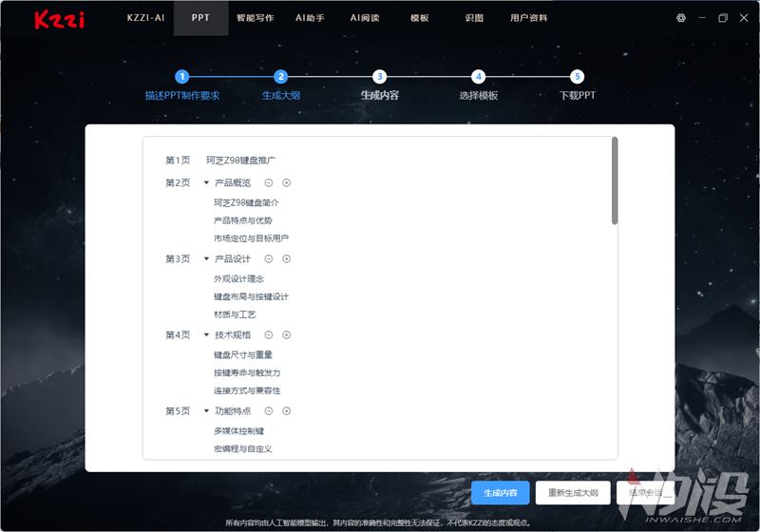Click the 生成内容 blue button

pyautogui.click(x=501, y=493)
